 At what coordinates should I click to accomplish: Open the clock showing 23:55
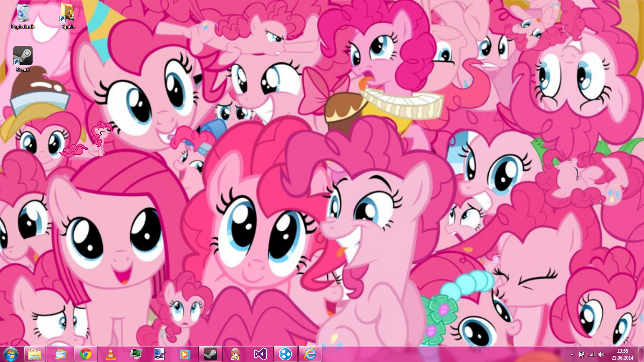click(x=622, y=354)
